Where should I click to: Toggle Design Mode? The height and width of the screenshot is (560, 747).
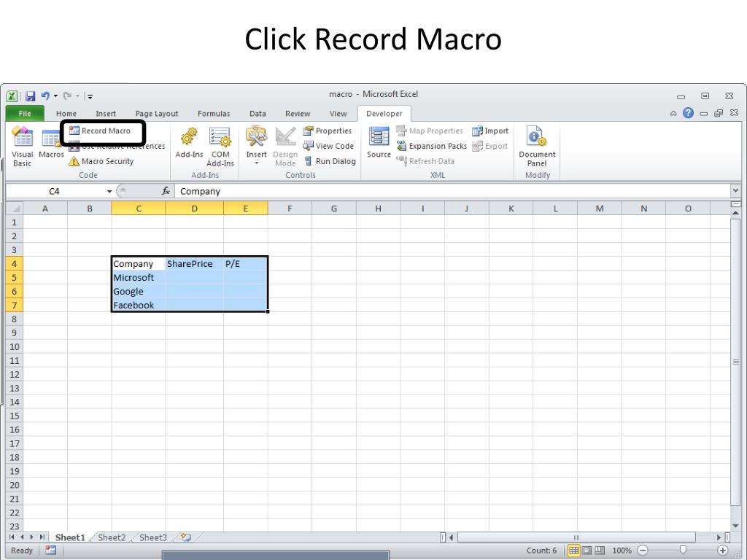click(x=285, y=147)
